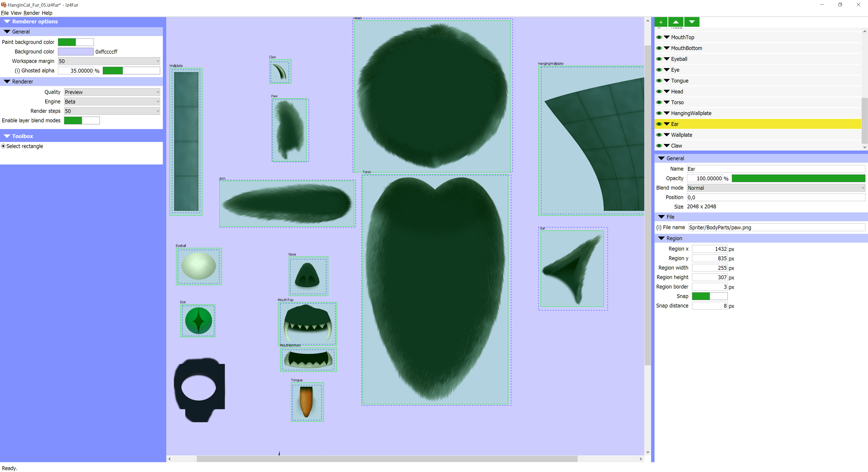This screenshot has height=472, width=868.
Task: Collapse the Region section
Action: point(661,238)
